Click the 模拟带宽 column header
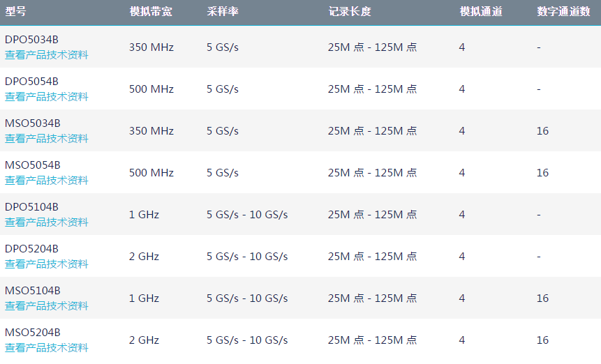The width and height of the screenshot is (601, 364). [x=150, y=12]
